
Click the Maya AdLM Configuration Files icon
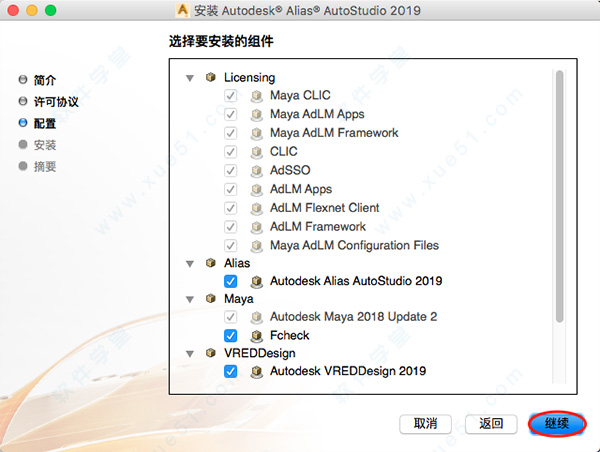tap(256, 246)
